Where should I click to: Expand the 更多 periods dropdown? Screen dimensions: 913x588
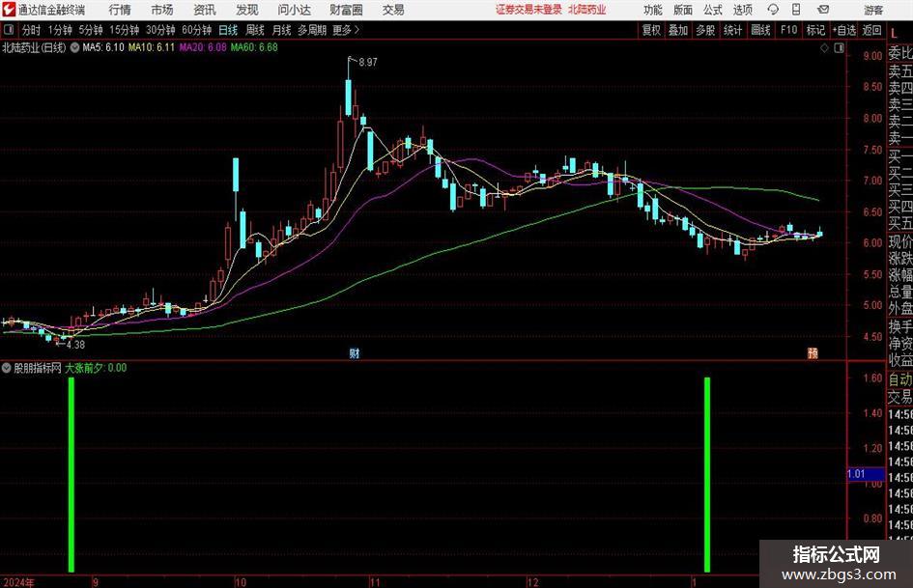pos(346,30)
